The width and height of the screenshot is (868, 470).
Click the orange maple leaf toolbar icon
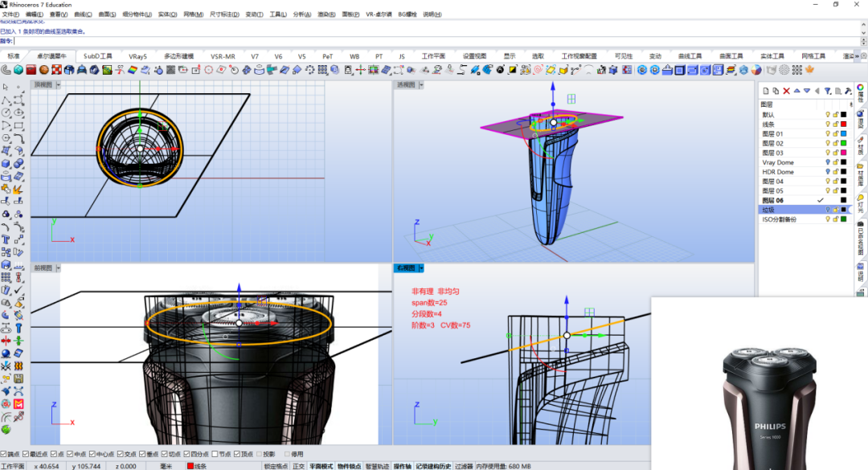click(809, 70)
